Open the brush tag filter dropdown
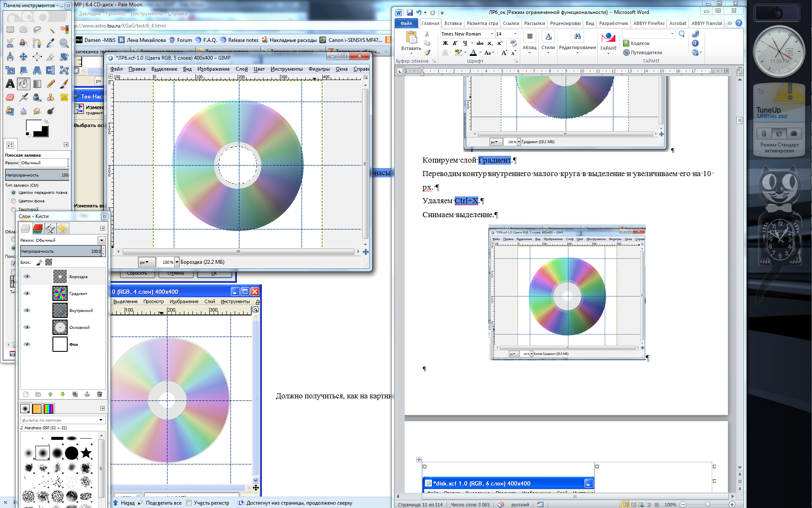This screenshot has width=812, height=508. point(101,420)
